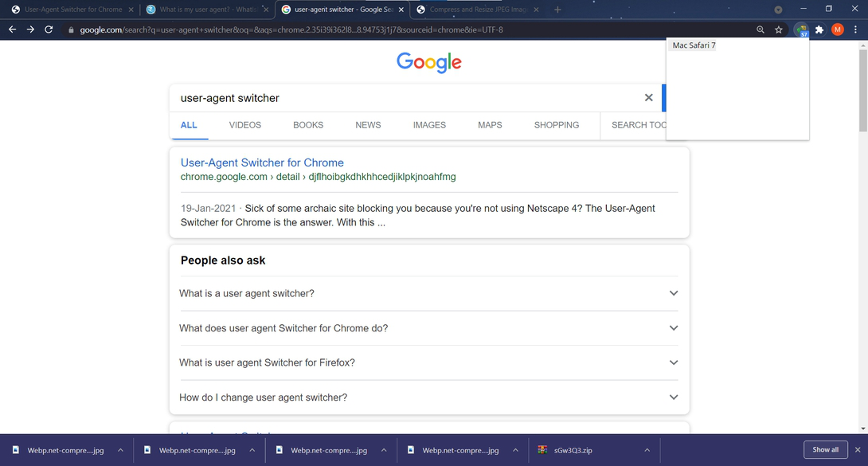This screenshot has width=868, height=466.
Task: Open options for first Webp.net download
Action: coord(120,450)
